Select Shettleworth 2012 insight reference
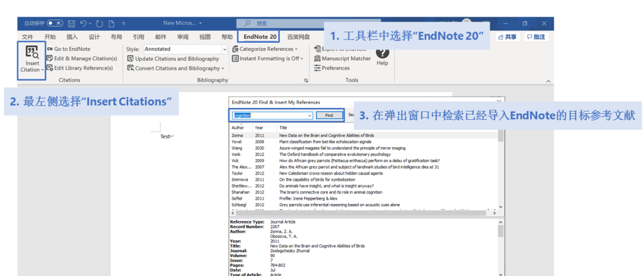Viewport: 644px width, 276px height. click(x=364, y=186)
